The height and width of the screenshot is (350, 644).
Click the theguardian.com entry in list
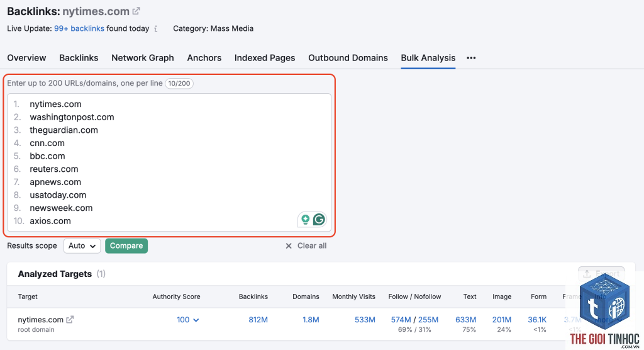tap(64, 130)
